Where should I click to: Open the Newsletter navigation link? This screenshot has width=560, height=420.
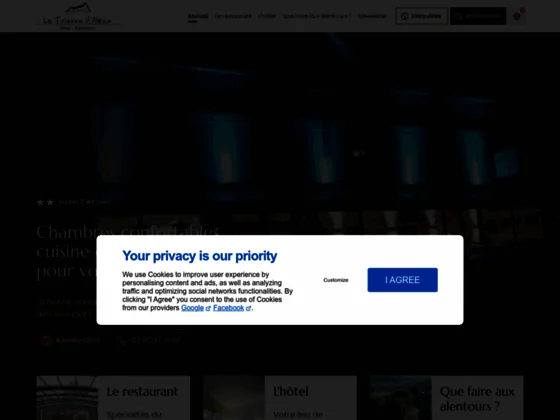point(372,16)
